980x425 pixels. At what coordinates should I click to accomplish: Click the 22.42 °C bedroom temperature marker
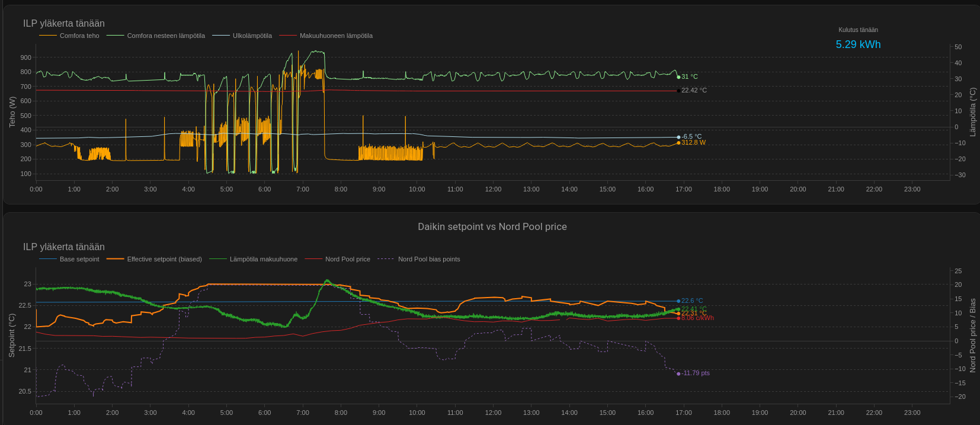pos(678,91)
